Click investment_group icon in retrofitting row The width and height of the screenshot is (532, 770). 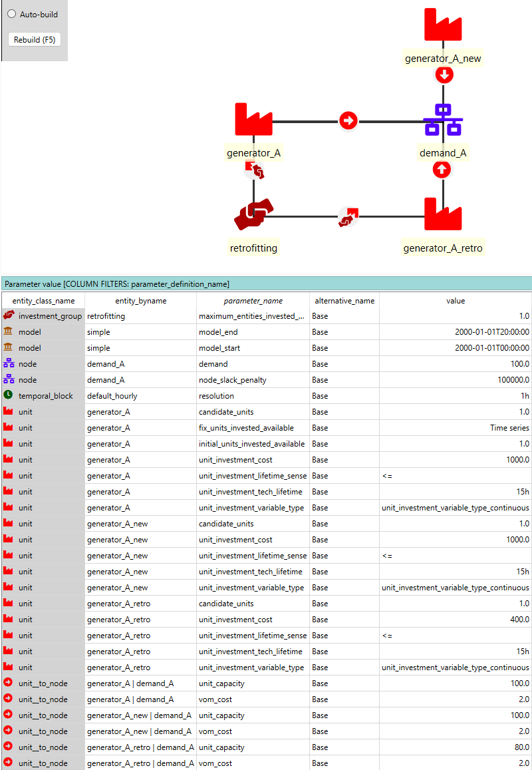9,315
